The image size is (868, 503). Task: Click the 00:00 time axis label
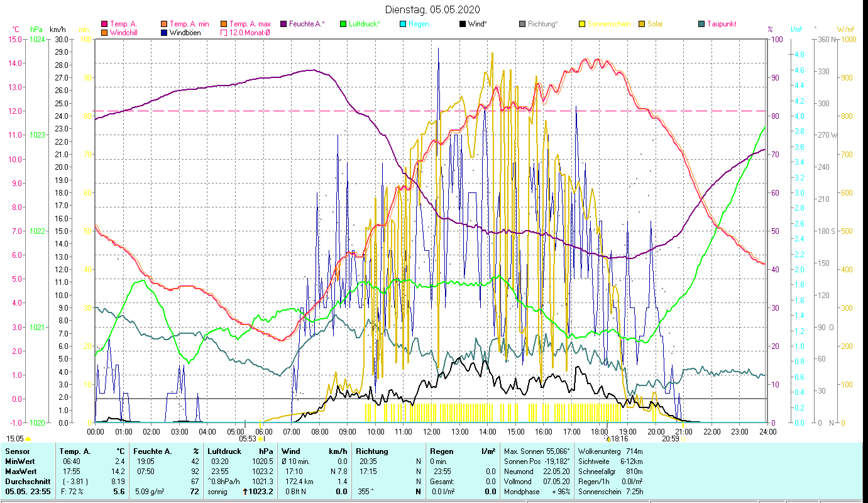pos(96,431)
